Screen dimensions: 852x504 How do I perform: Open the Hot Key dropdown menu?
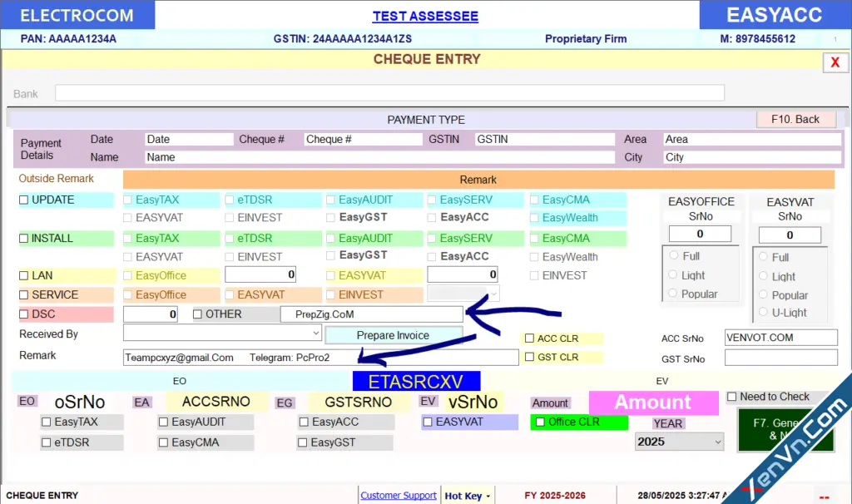[468, 496]
